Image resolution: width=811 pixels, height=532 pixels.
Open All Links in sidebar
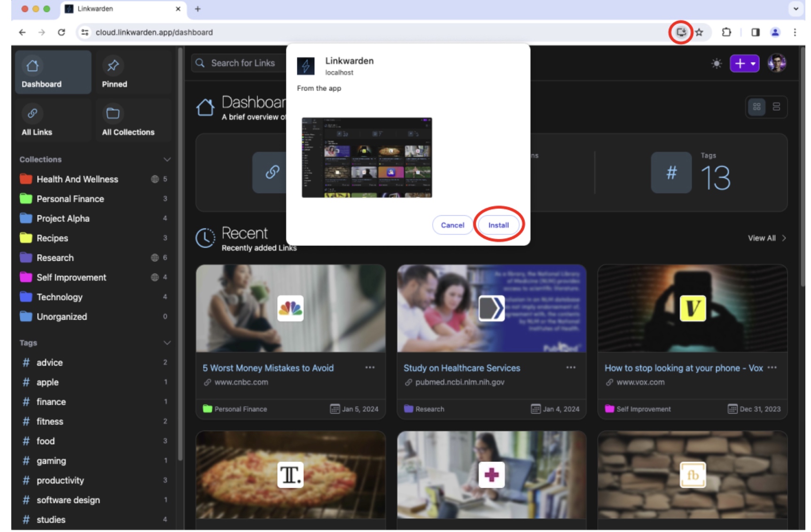pos(53,120)
